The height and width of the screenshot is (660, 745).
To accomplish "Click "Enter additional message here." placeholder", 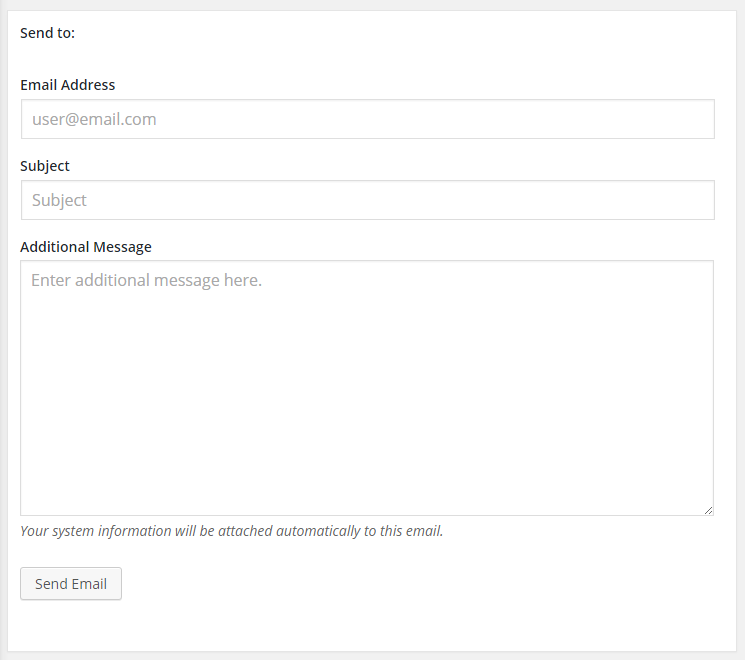I will [146, 280].
